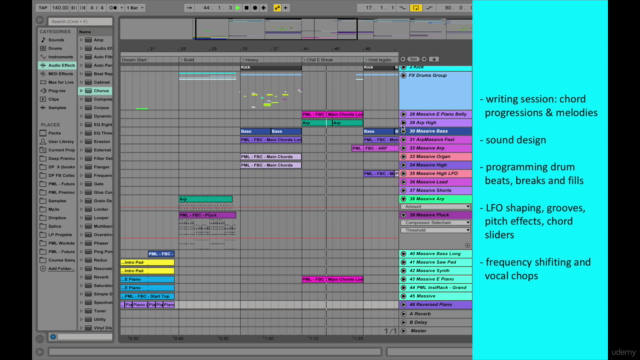Select Audio Effects category

57,65
